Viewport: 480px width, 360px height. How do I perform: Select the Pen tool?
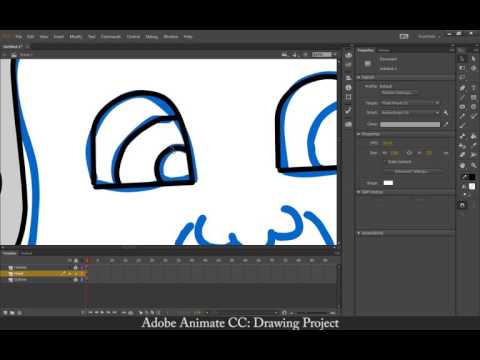(x=462, y=88)
